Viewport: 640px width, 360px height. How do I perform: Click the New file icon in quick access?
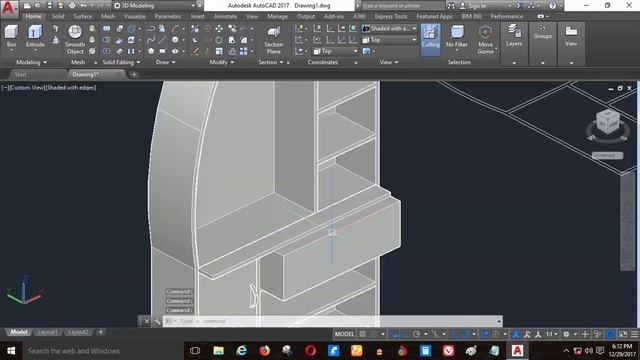[27, 6]
